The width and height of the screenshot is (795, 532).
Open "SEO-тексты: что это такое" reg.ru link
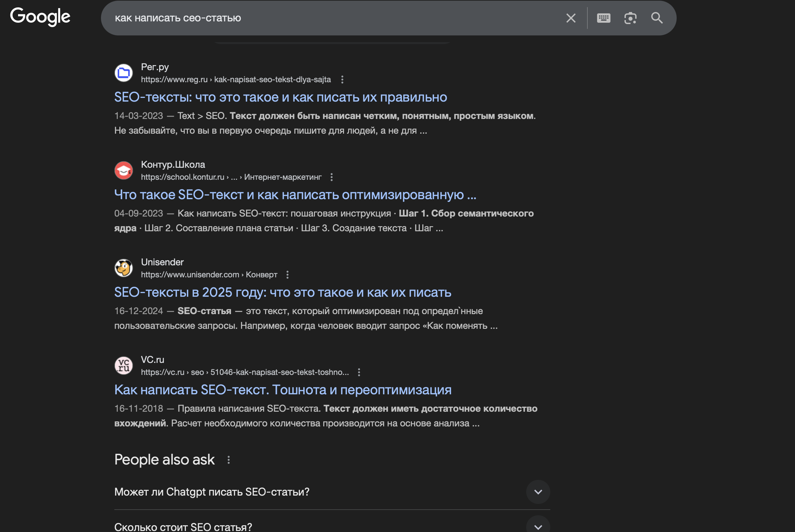[x=280, y=97]
